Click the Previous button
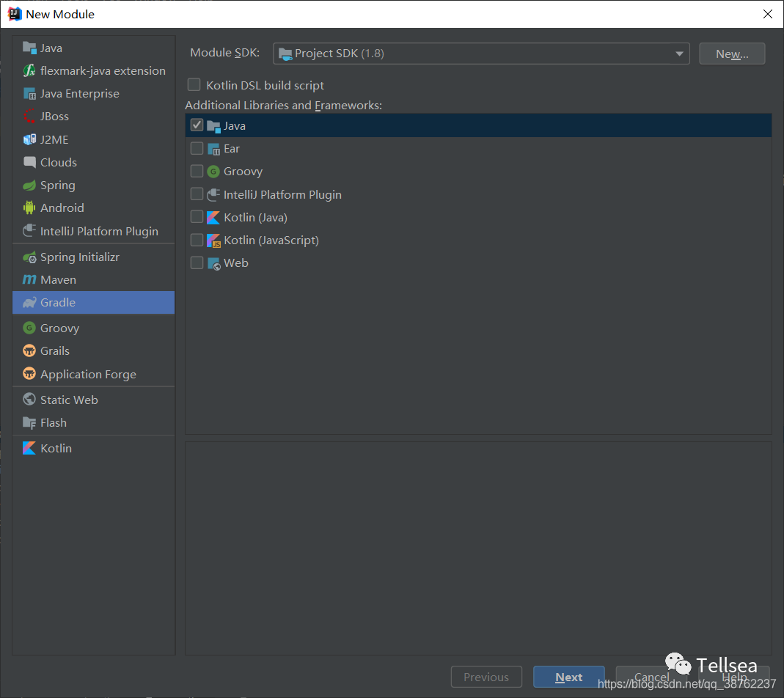The image size is (784, 698). coord(486,677)
